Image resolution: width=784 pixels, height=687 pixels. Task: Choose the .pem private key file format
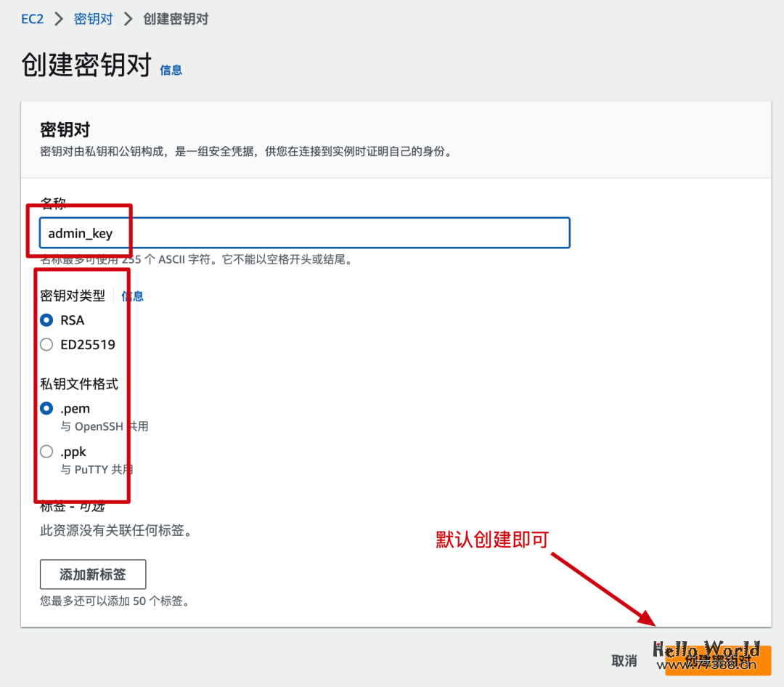point(45,408)
